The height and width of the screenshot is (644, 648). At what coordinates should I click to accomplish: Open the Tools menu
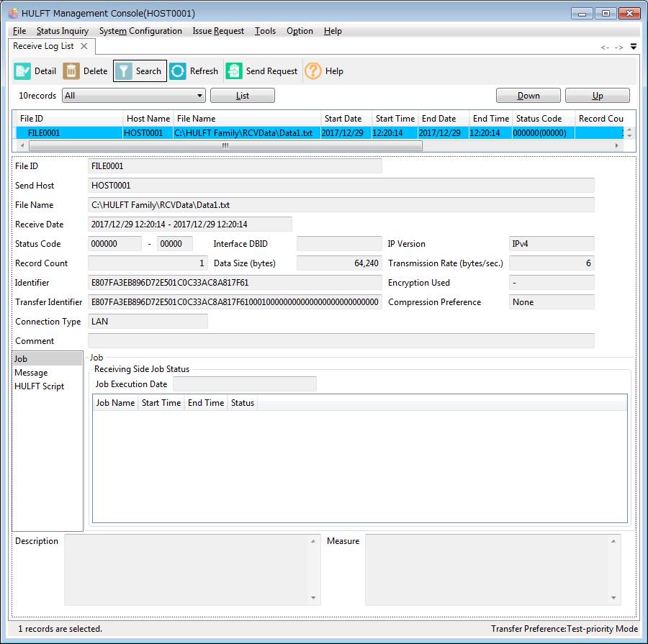265,31
